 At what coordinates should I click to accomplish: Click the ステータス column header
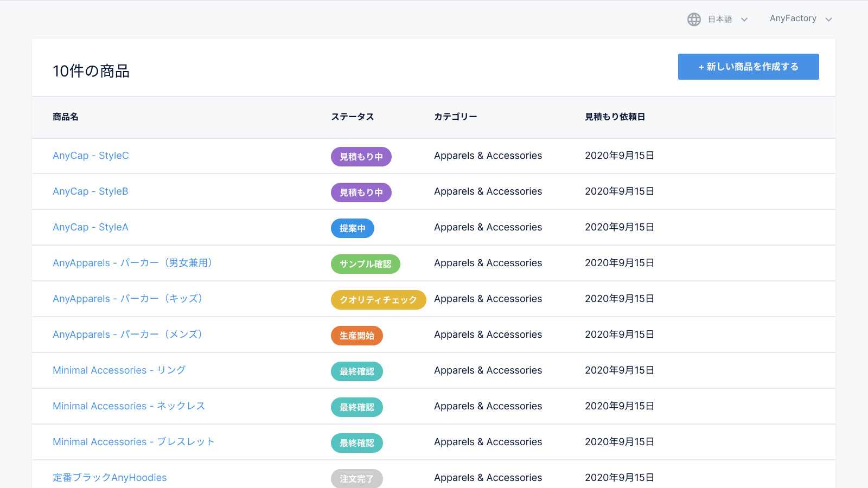(353, 117)
